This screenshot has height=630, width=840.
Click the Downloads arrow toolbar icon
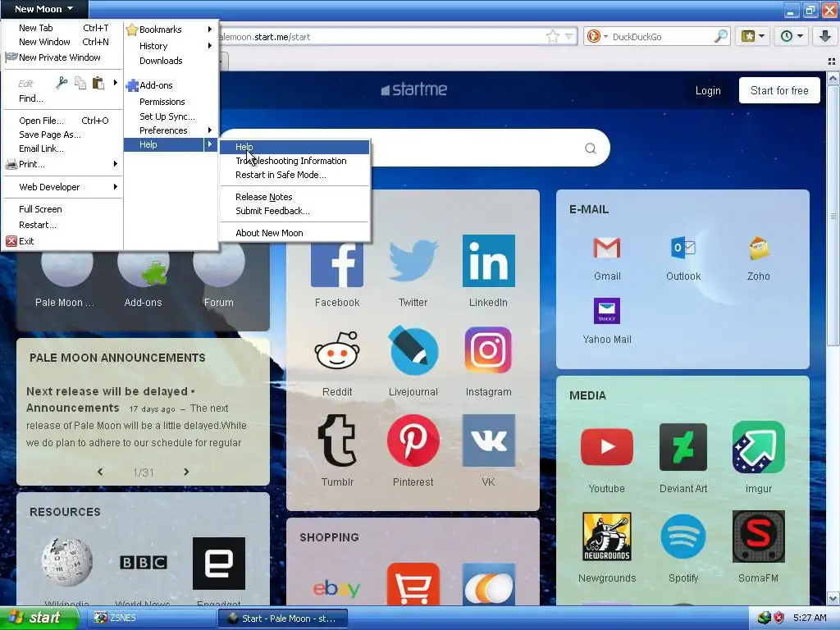point(824,36)
